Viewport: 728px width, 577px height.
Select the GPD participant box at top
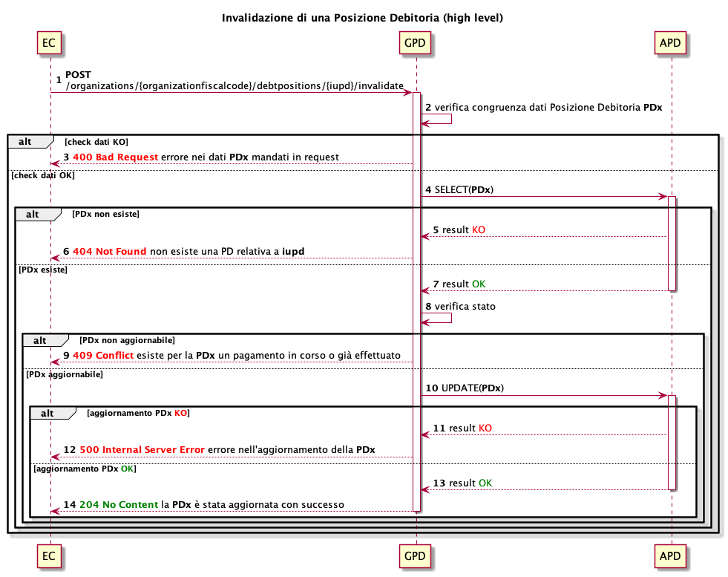click(x=414, y=43)
